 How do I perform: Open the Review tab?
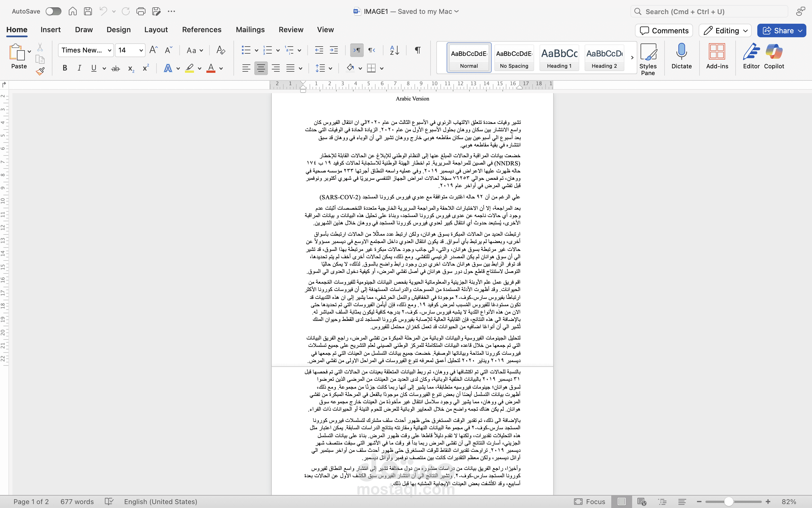pyautogui.click(x=291, y=30)
